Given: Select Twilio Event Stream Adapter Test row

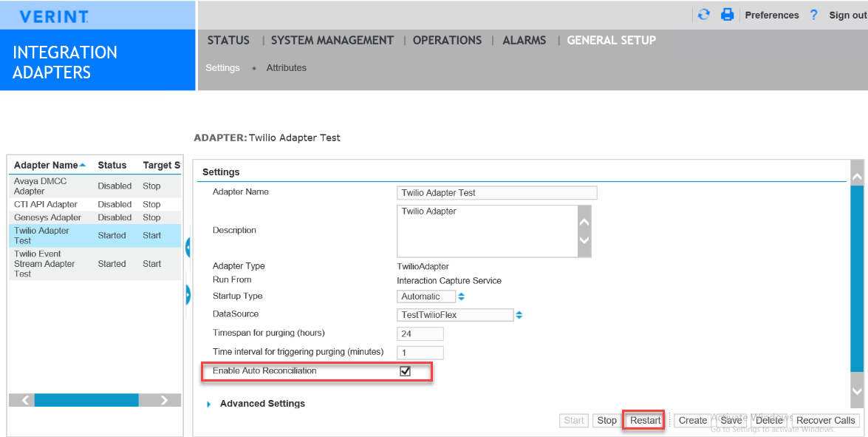Looking at the screenshot, I should point(95,264).
